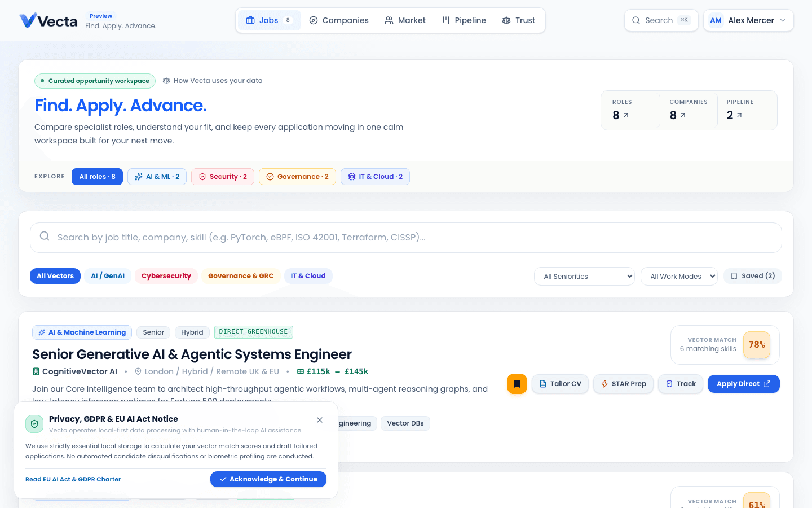This screenshot has width=812, height=508.
Task: Close the privacy notice
Action: click(x=320, y=420)
